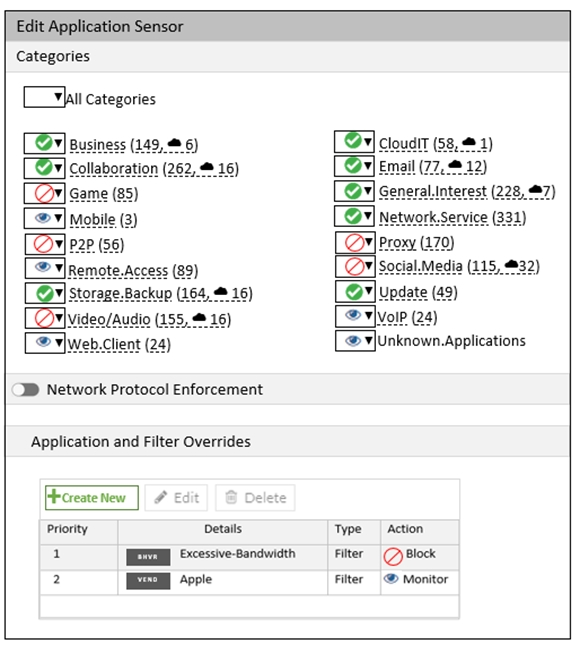Click the red block icon beside Game
This screenshot has height=652, width=580.
44,193
